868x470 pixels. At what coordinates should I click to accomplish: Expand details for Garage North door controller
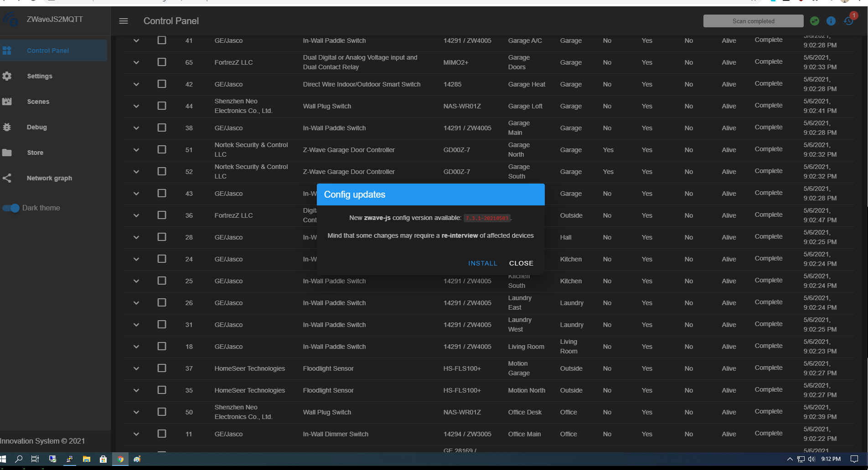coord(136,150)
